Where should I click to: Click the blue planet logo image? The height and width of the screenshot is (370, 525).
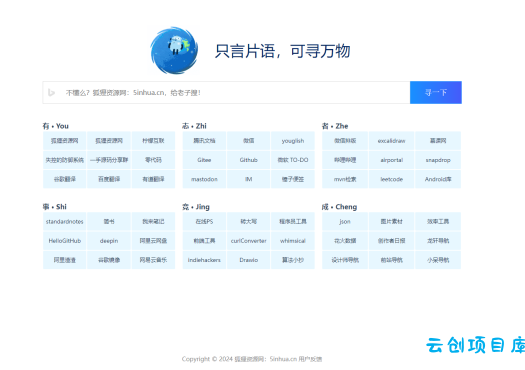coord(174,51)
